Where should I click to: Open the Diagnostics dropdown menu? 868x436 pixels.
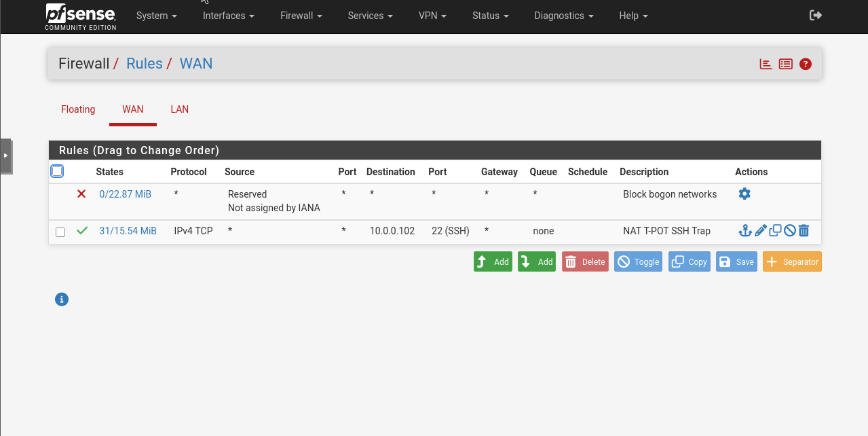(564, 16)
